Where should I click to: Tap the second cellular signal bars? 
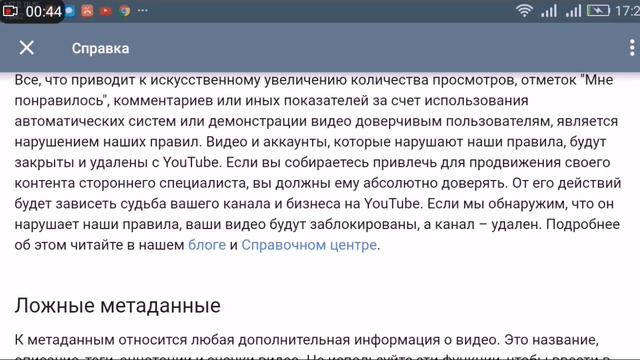[x=573, y=11]
